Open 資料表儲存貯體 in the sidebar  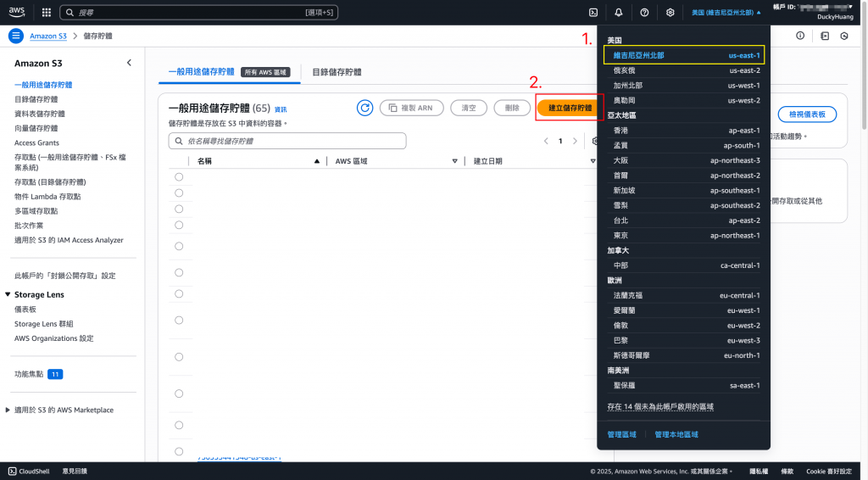[x=39, y=114]
